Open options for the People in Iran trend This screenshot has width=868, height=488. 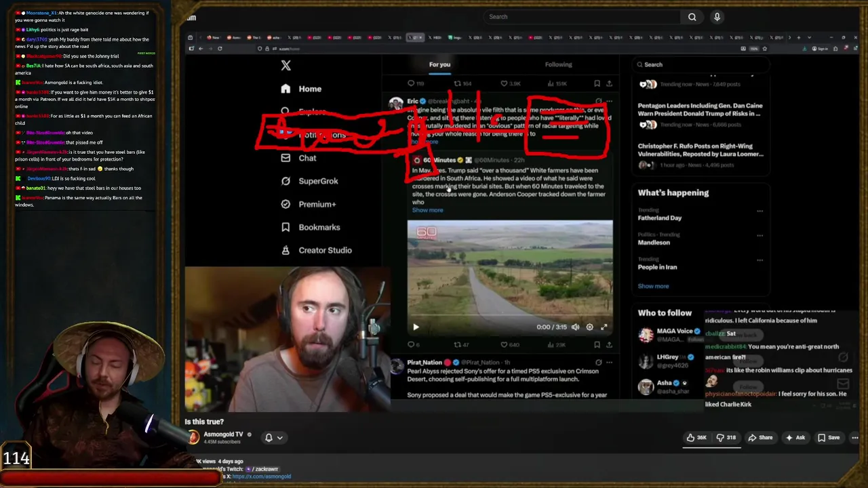tap(759, 260)
